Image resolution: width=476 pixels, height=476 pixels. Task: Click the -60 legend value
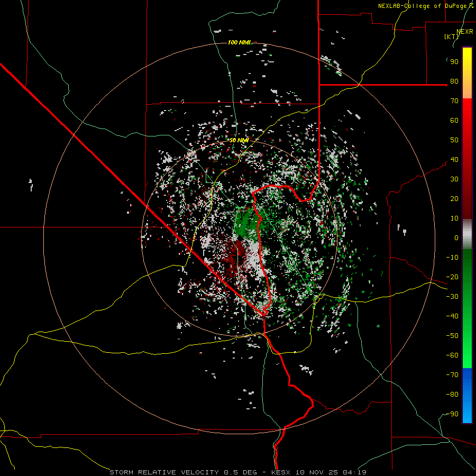(x=452, y=355)
